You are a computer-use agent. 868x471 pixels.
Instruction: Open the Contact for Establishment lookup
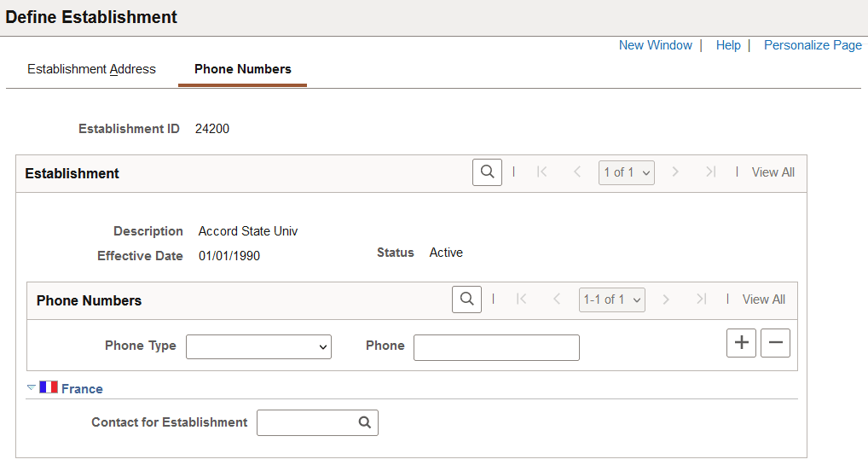click(x=364, y=422)
